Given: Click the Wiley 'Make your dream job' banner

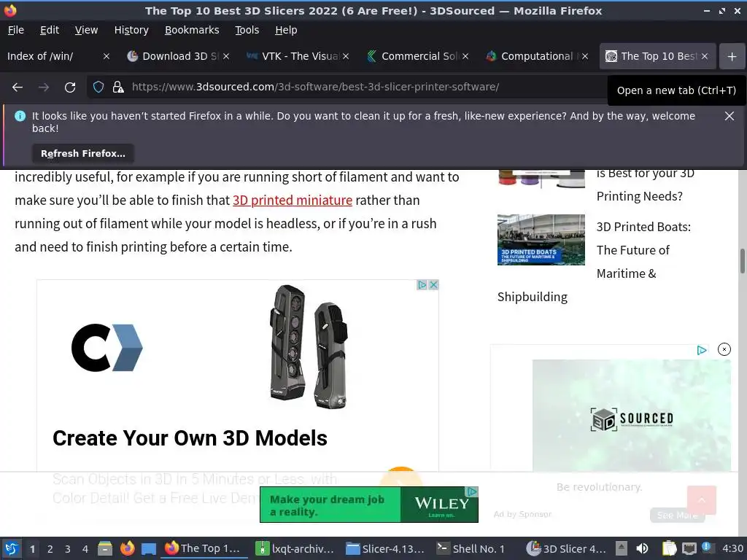Looking at the screenshot, I should pyautogui.click(x=368, y=505).
